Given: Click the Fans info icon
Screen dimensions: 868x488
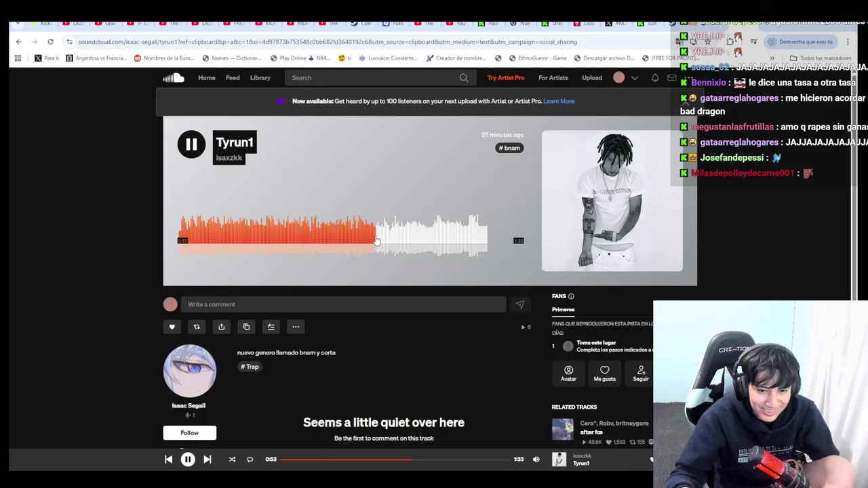Looking at the screenshot, I should point(571,296).
